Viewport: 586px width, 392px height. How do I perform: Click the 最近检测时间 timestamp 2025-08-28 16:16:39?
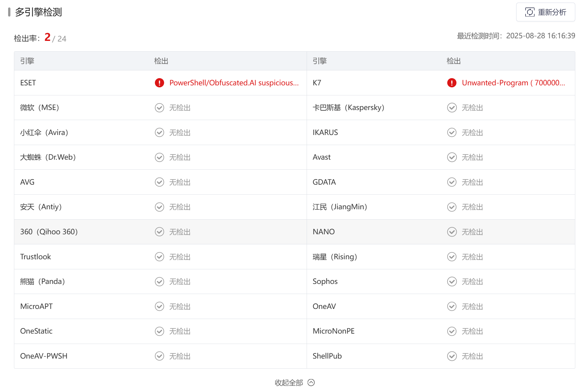tap(541, 36)
